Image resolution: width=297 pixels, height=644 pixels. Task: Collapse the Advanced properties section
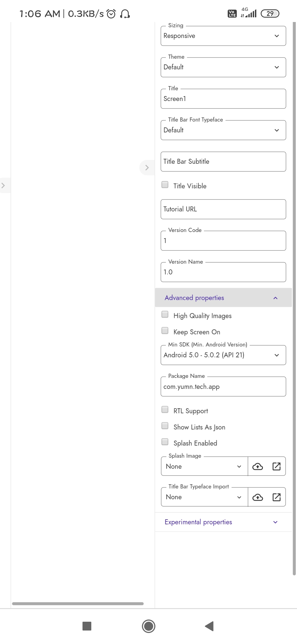223,298
